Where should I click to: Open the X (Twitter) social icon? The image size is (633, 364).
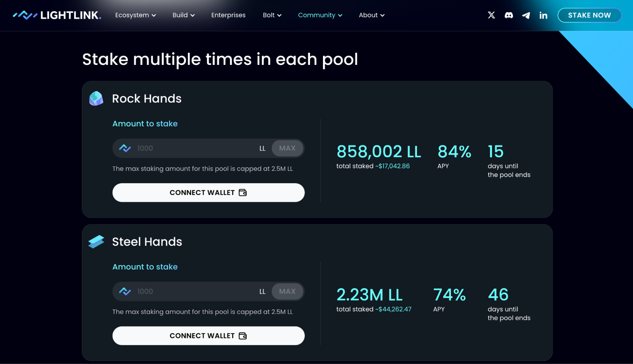491,15
